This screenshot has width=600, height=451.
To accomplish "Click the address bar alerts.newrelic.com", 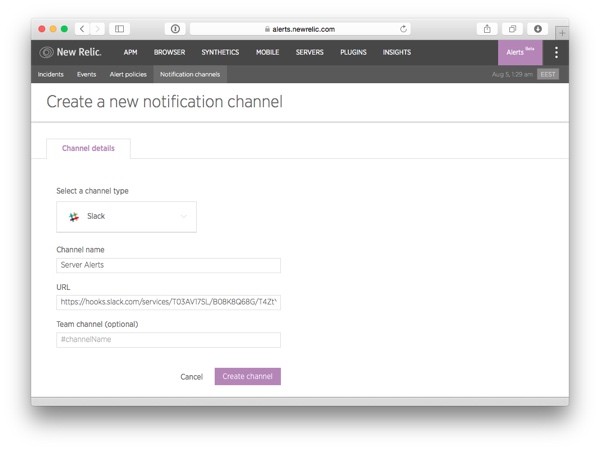I will pyautogui.click(x=300, y=29).
